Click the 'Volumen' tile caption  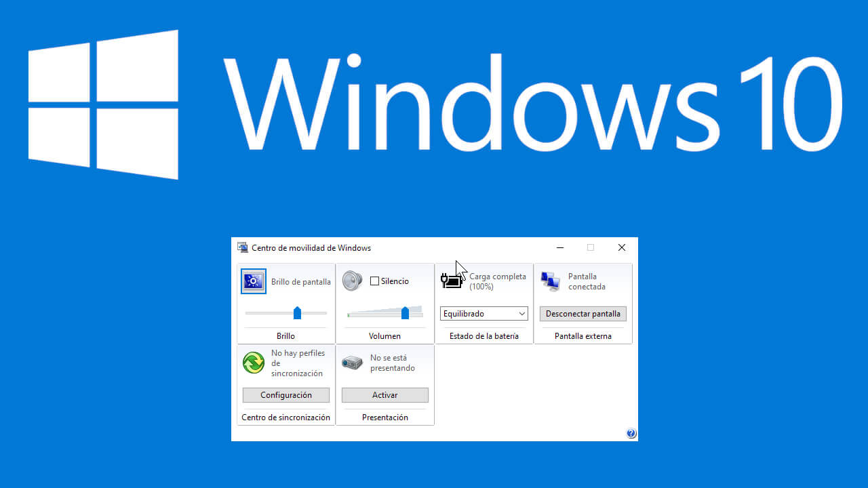click(385, 336)
